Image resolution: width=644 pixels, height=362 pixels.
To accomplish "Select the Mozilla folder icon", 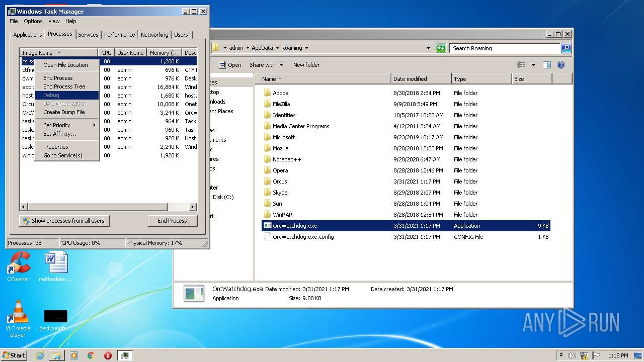I will [268, 148].
